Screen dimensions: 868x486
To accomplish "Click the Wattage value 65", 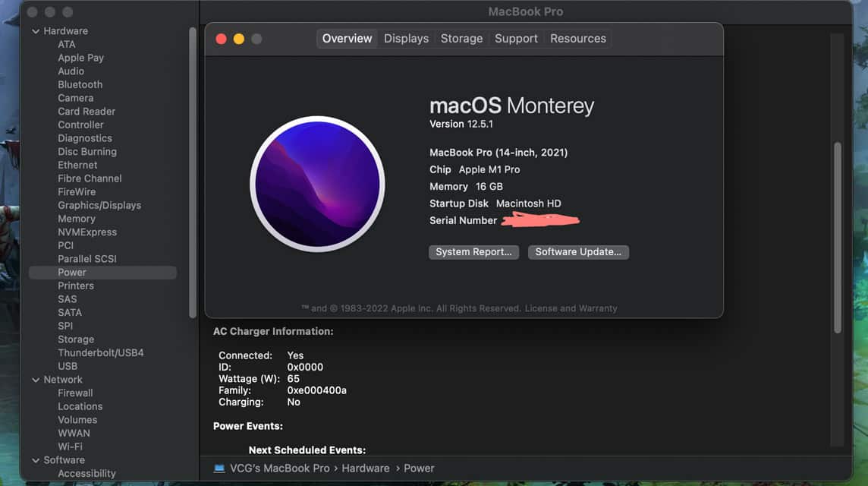I will [294, 379].
